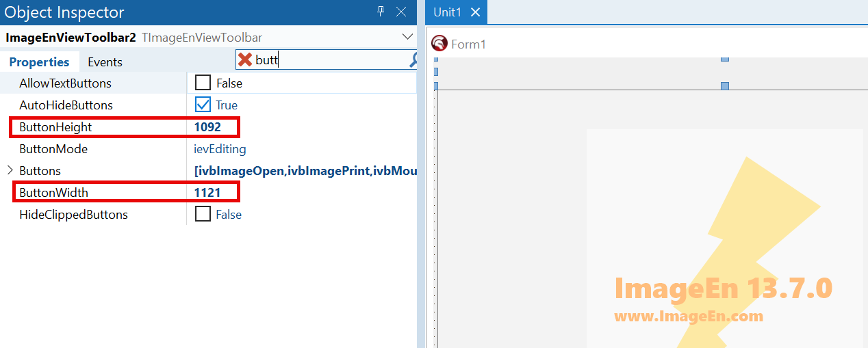Screen dimensions: 868x348
Task: Close the Unit1 tab
Action: [476, 12]
